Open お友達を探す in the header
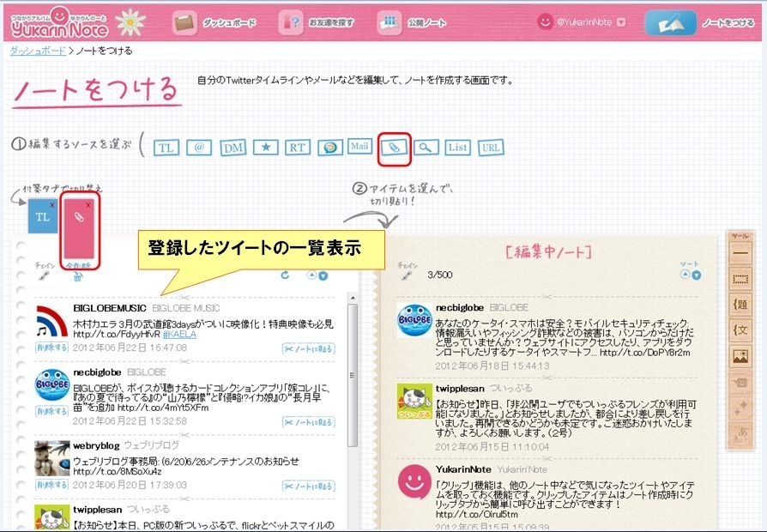This screenshot has height=532, width=767. tap(317, 22)
